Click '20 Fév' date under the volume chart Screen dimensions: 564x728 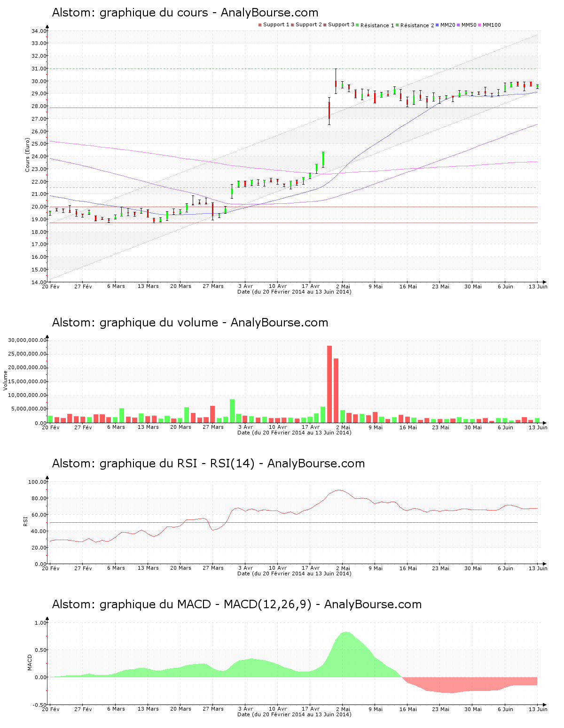(51, 427)
